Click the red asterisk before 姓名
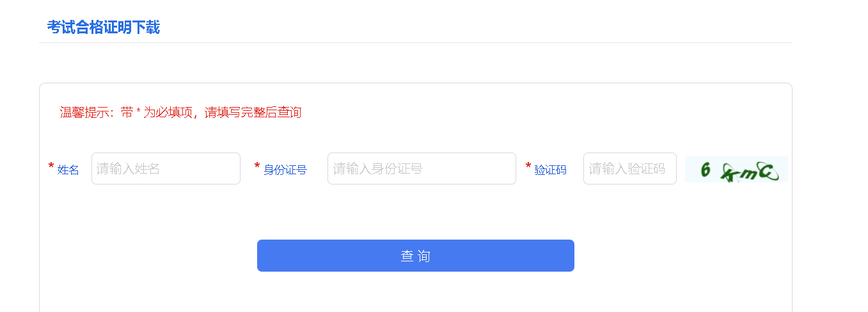Viewport: 868px width, 312px height. [x=51, y=167]
